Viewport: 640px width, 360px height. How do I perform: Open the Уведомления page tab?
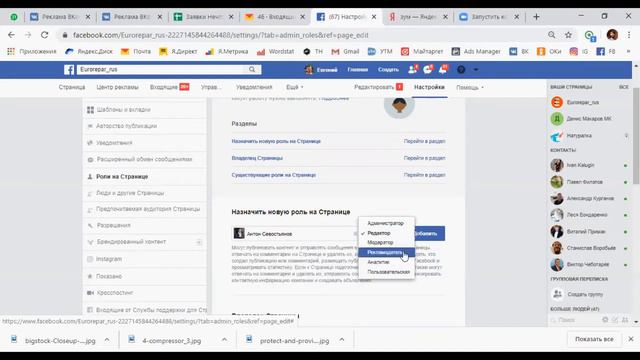tap(254, 87)
